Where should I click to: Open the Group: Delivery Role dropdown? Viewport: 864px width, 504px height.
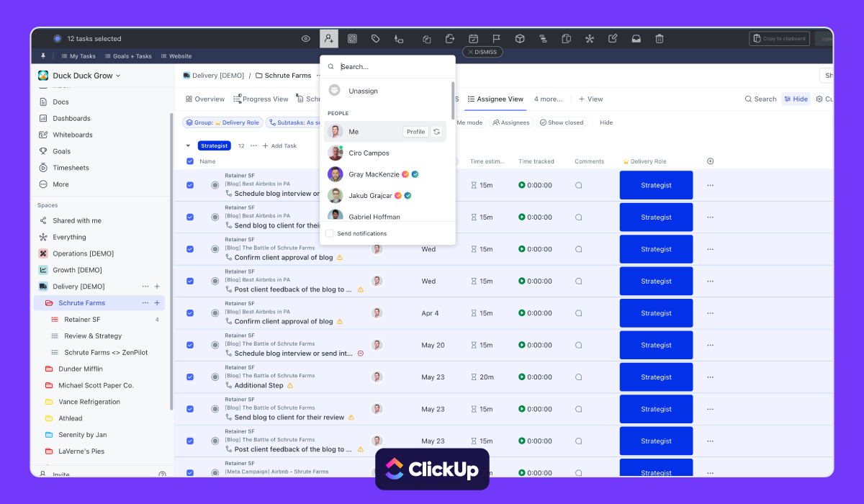pos(223,122)
